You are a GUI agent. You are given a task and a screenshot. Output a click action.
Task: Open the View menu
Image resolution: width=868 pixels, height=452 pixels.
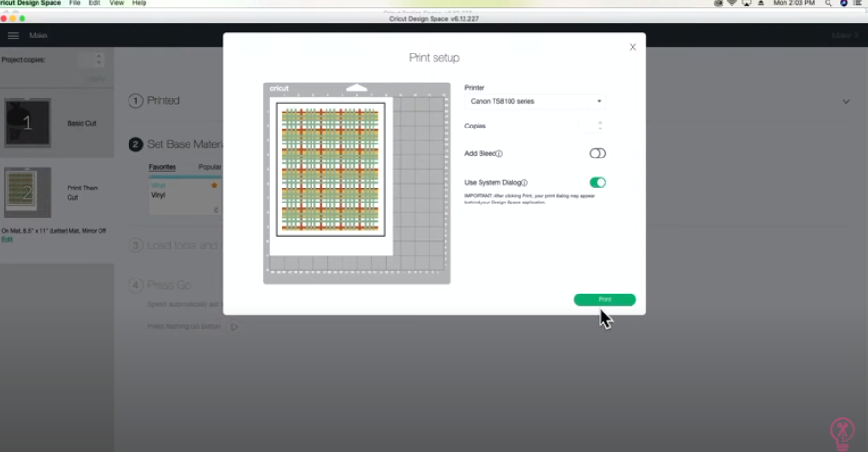116,3
